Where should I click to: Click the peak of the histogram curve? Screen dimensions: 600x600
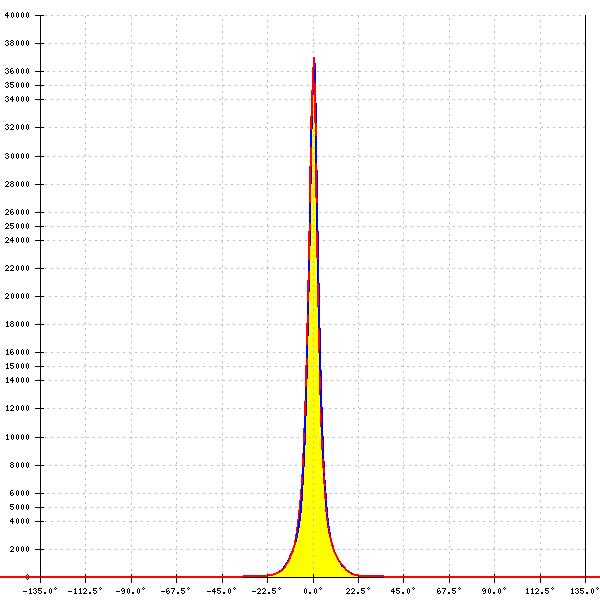tap(314, 59)
